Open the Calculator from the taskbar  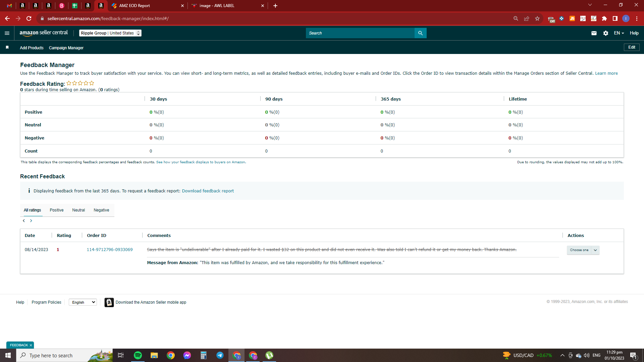click(204, 355)
